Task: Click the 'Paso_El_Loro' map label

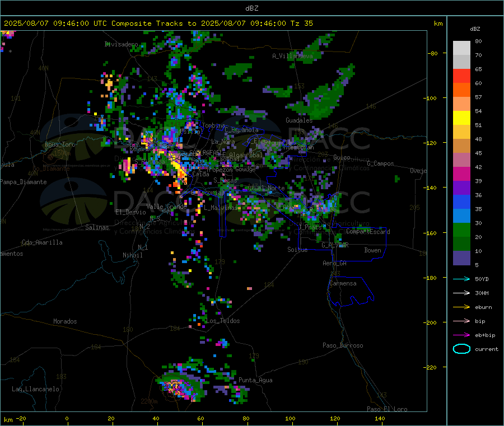Action: [x=387, y=409]
